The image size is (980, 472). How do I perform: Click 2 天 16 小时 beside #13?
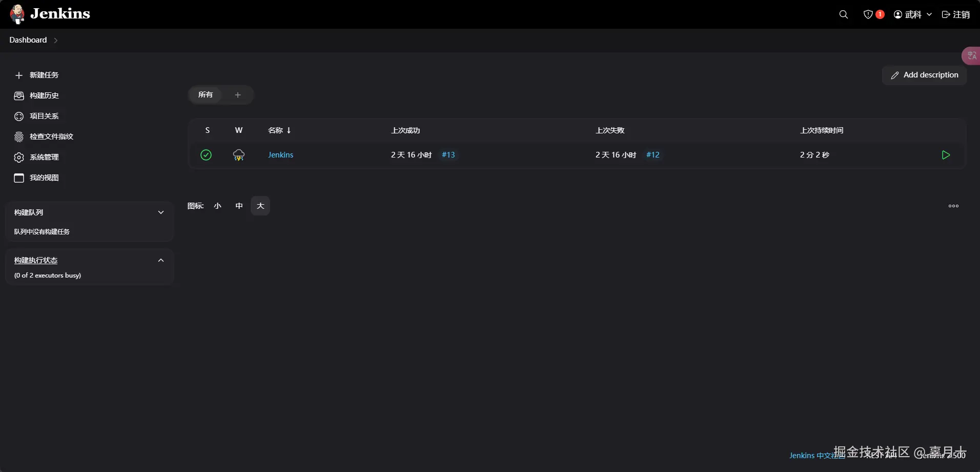click(412, 155)
